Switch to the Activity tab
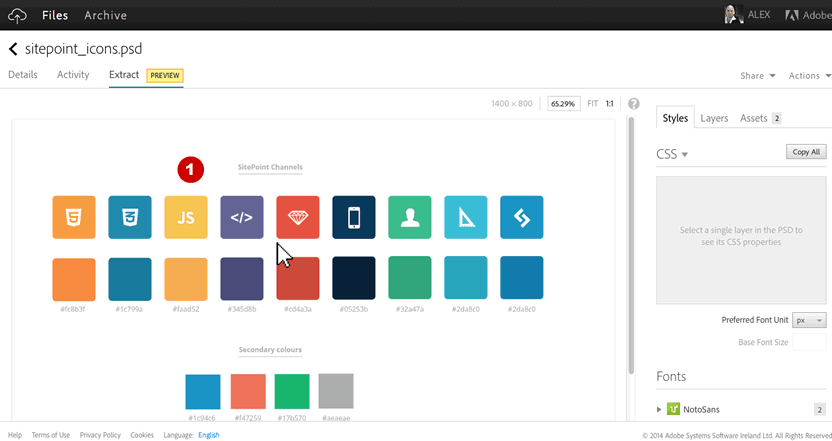This screenshot has width=832, height=441. pos(73,75)
